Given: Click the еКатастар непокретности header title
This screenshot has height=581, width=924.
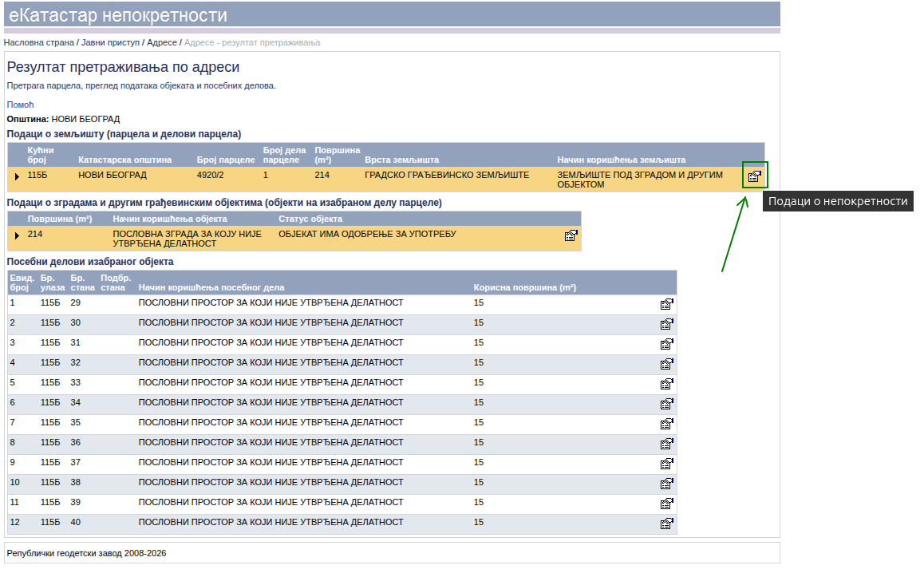Looking at the screenshot, I should pyautogui.click(x=117, y=15).
